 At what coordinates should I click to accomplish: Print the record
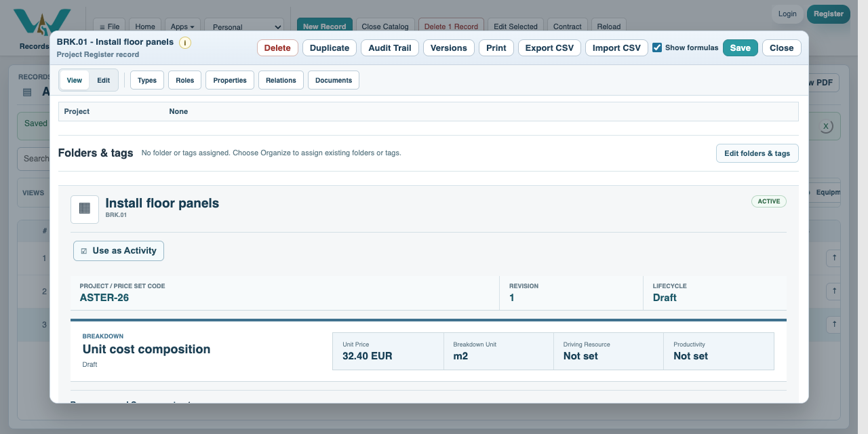(x=496, y=47)
